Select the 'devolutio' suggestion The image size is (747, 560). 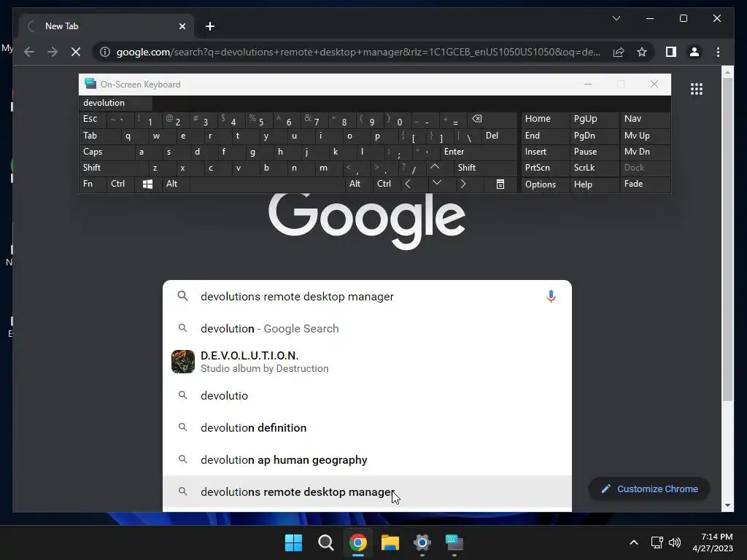click(x=367, y=396)
